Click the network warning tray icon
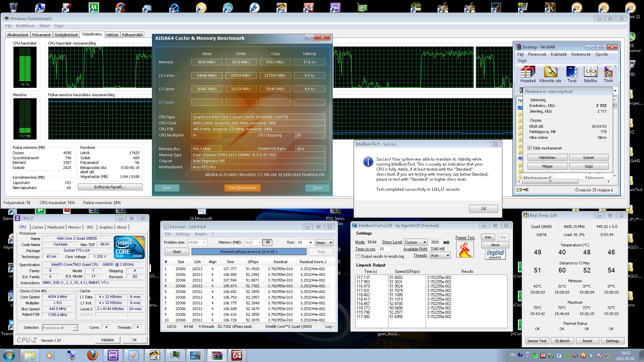Image resolution: width=644 pixels, height=362 pixels. pyautogui.click(x=607, y=356)
